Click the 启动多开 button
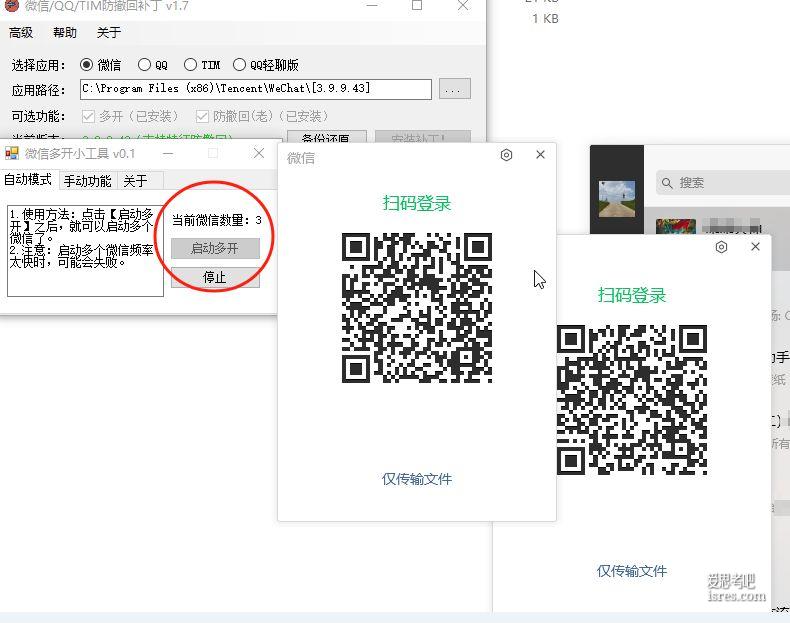 click(215, 248)
